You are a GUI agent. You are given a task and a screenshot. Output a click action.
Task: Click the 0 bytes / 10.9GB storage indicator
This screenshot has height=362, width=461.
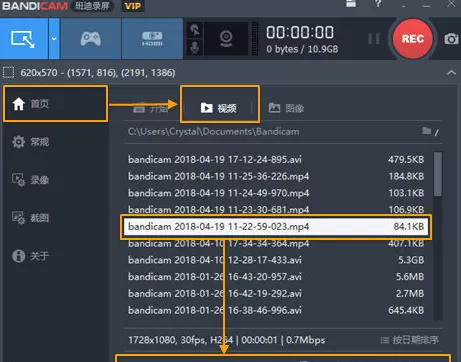tap(302, 49)
